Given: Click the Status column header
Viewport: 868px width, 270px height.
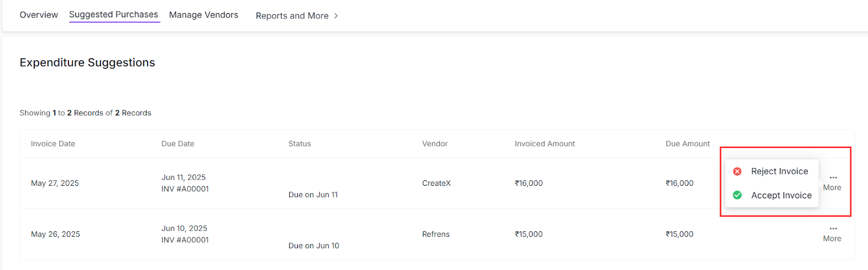Looking at the screenshot, I should pos(299,144).
